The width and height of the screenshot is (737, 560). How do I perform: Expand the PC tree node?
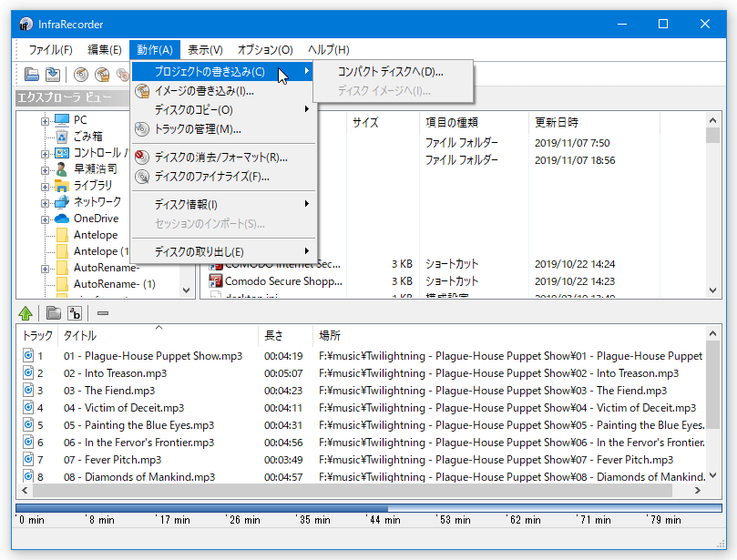45,121
